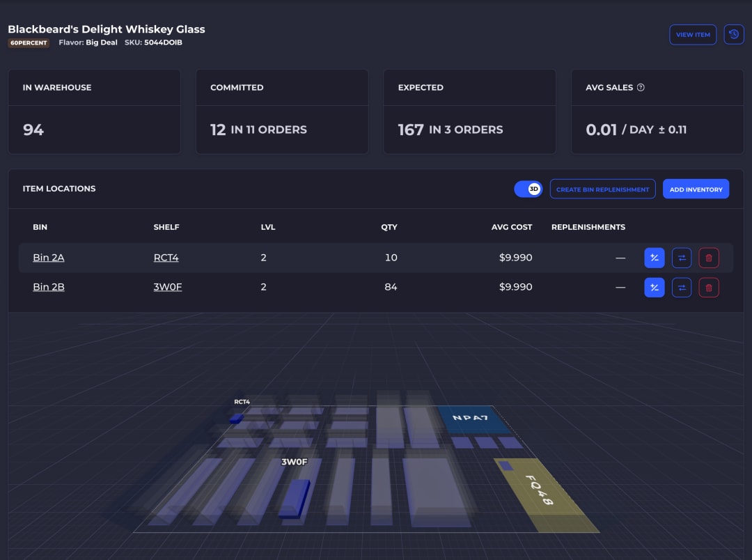
Task: Click Create Bin Replenishment button
Action: (602, 189)
